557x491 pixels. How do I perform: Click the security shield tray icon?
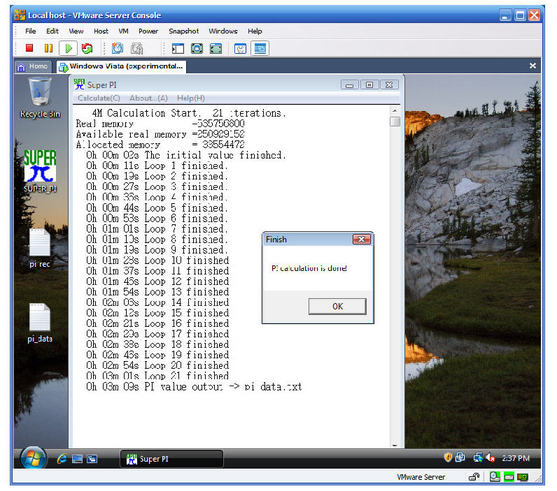pyautogui.click(x=448, y=458)
